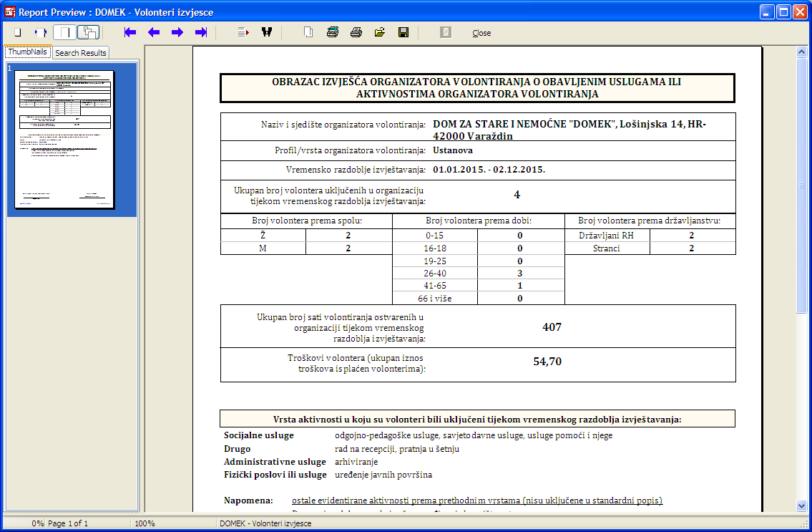Toggle multiple pages view button

(89, 32)
